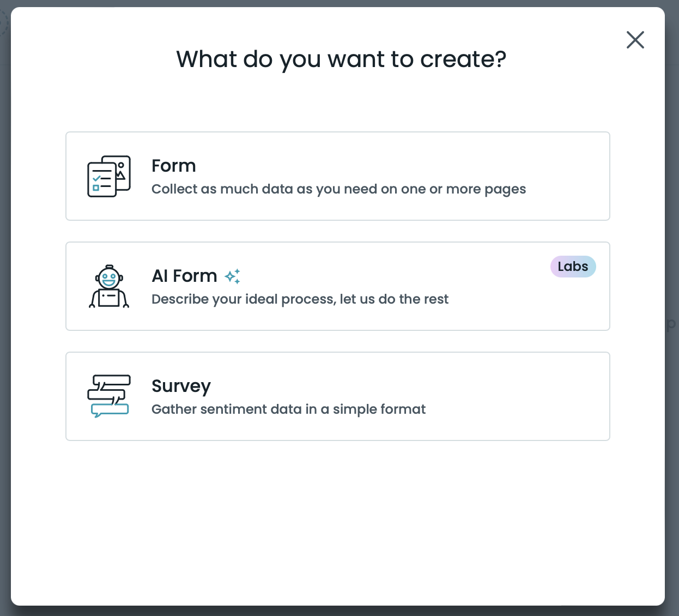Select the Survey creation option
The height and width of the screenshot is (616, 679).
338,396
